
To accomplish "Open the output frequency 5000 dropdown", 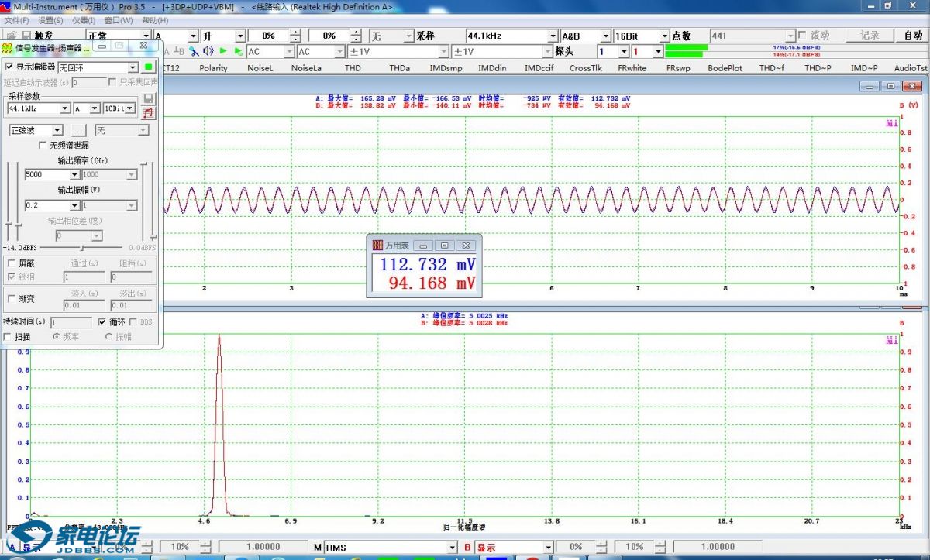I will [74, 175].
